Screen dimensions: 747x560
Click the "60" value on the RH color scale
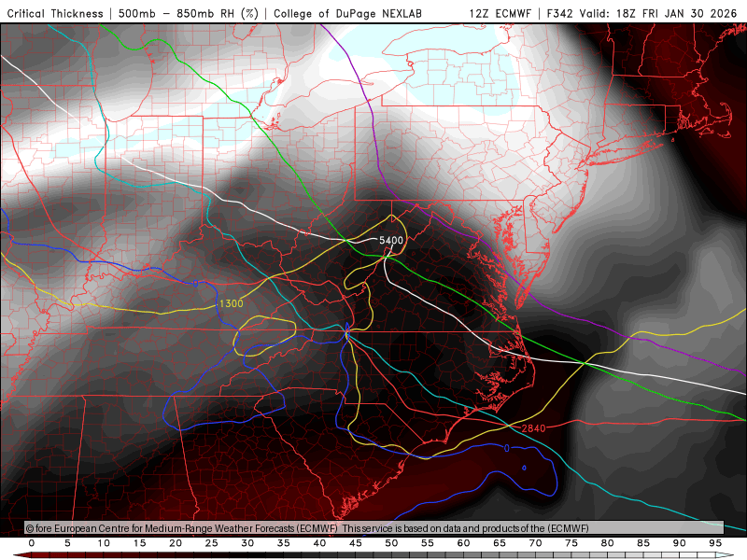click(463, 543)
